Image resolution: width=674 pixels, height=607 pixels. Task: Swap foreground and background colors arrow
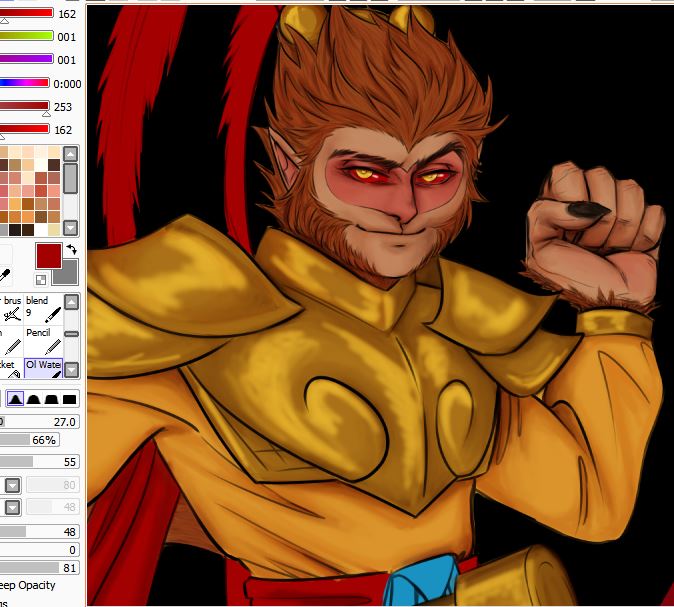coord(72,250)
